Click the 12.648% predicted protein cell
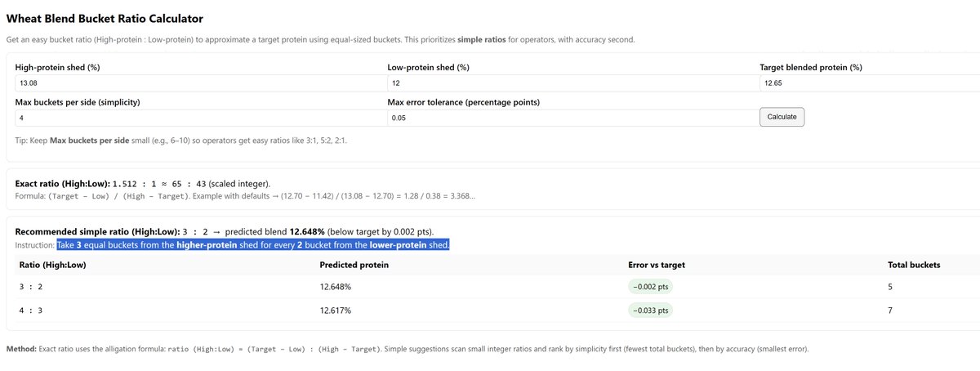The width and height of the screenshot is (980, 371). click(336, 287)
